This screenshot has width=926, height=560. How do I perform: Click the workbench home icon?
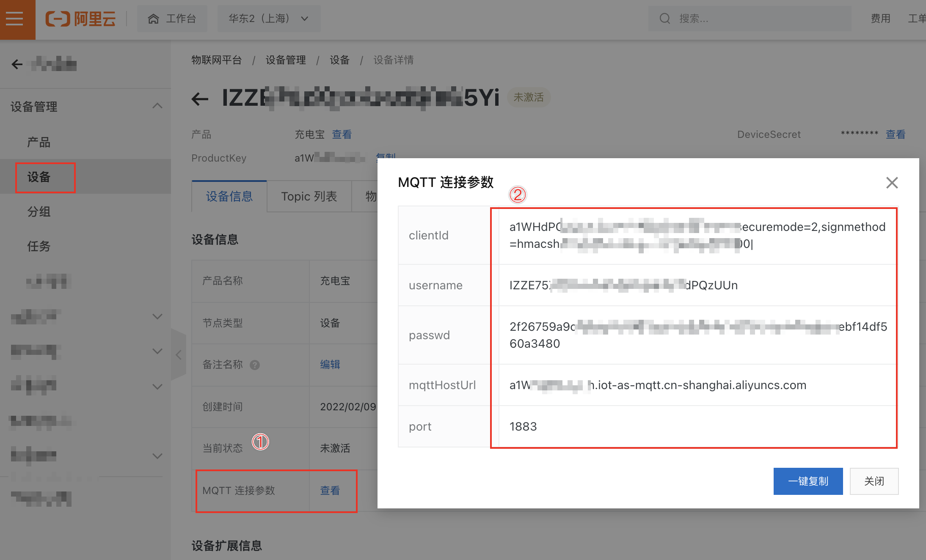tap(153, 19)
